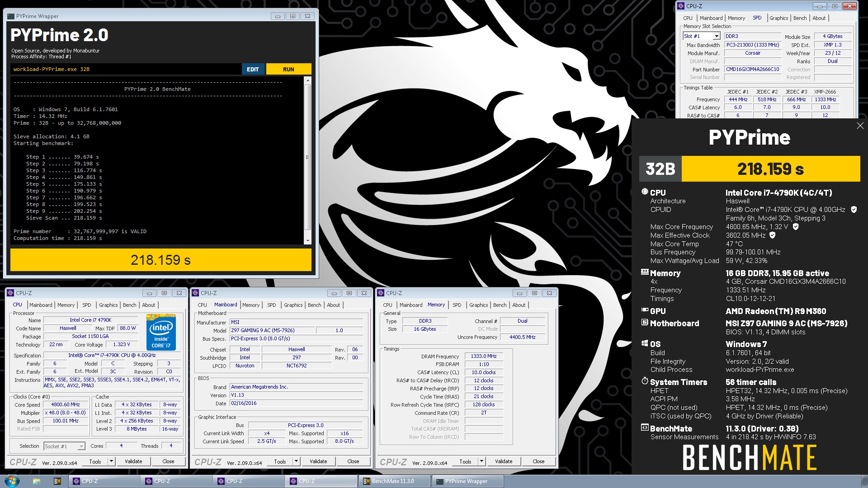Expand Tools dropdown arrow in Memory window
This screenshot has width=868, height=488.
pyautogui.click(x=481, y=461)
